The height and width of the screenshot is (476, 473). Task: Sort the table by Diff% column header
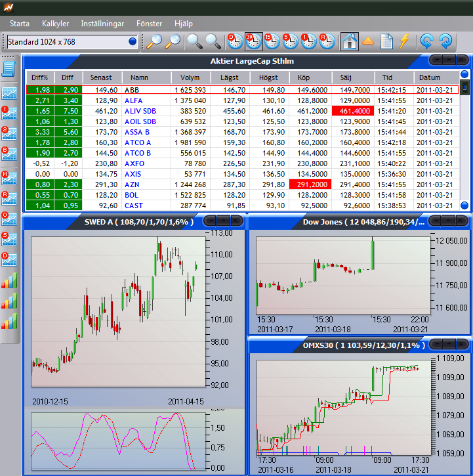tap(40, 77)
